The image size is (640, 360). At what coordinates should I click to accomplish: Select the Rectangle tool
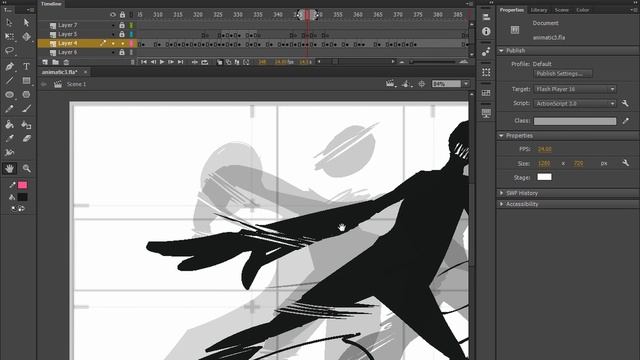(x=27, y=81)
